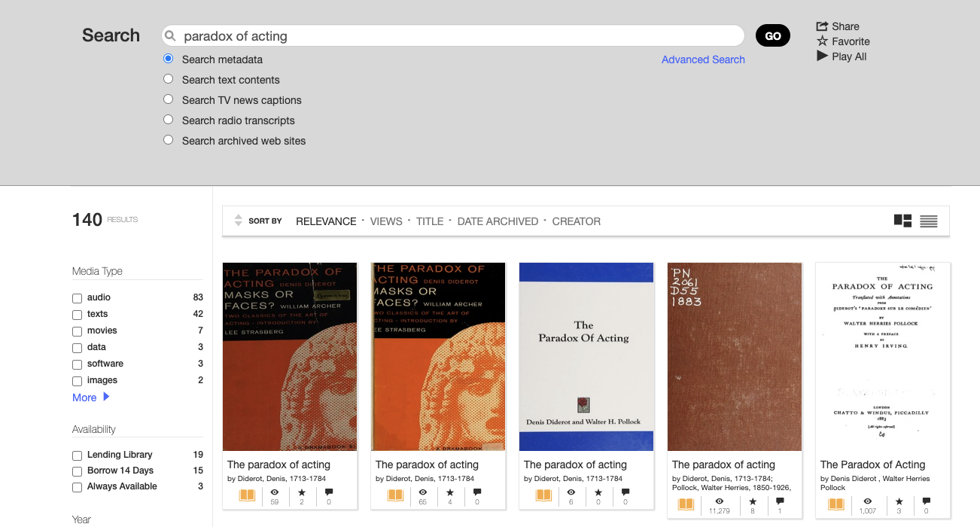Screen dimensions: 980x527
Task: Click eye icon showing 65 views
Action: pyautogui.click(x=422, y=492)
